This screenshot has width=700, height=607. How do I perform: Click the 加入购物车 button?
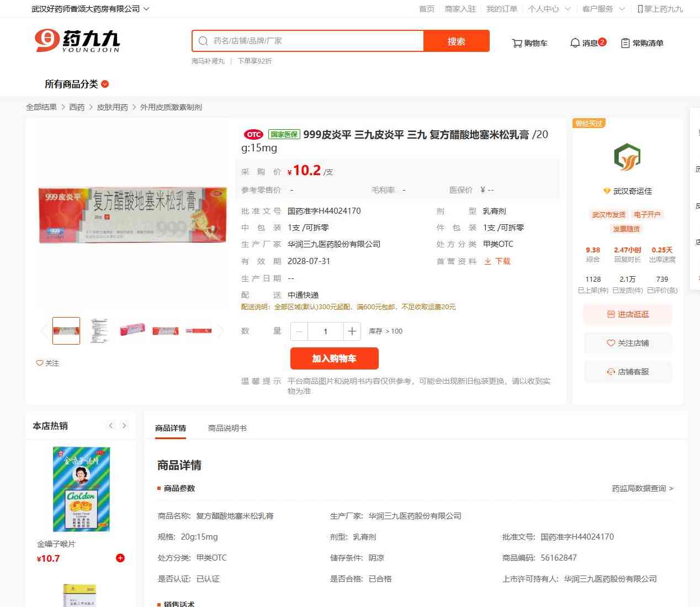(x=335, y=358)
